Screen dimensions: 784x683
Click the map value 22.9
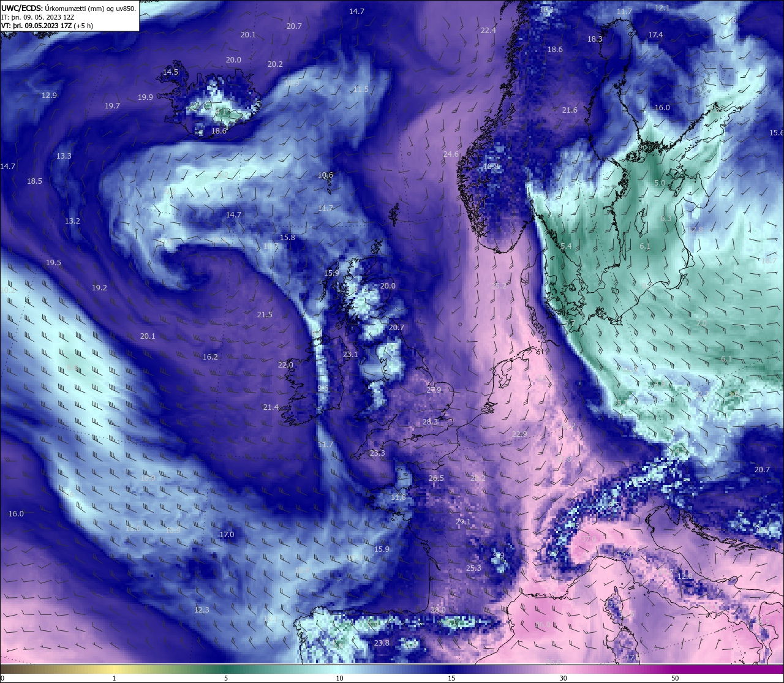[519, 435]
